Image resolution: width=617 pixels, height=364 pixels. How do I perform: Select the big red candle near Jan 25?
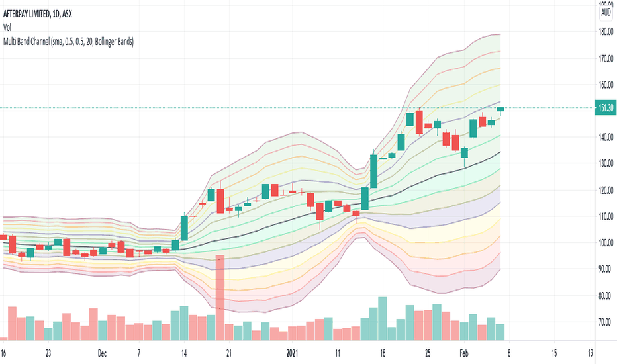click(419, 122)
